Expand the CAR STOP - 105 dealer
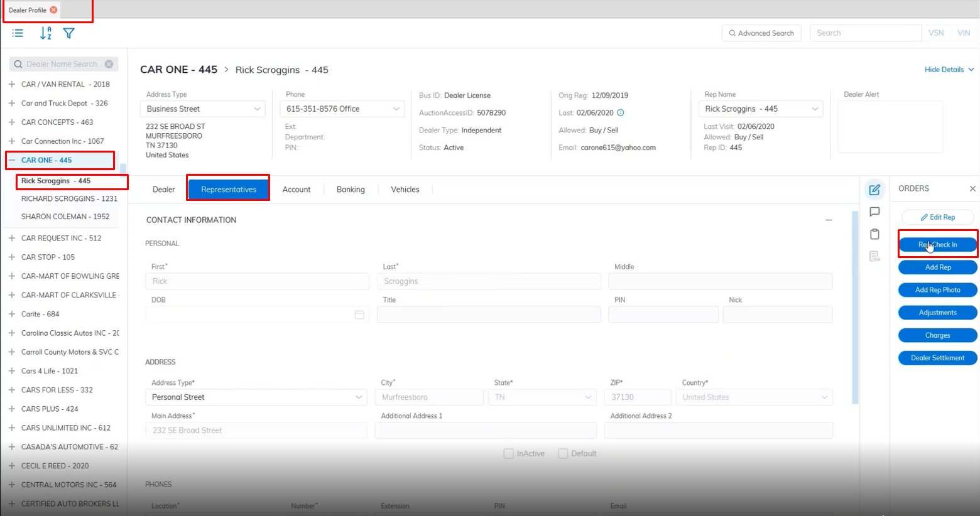The height and width of the screenshot is (516, 980). tap(12, 257)
